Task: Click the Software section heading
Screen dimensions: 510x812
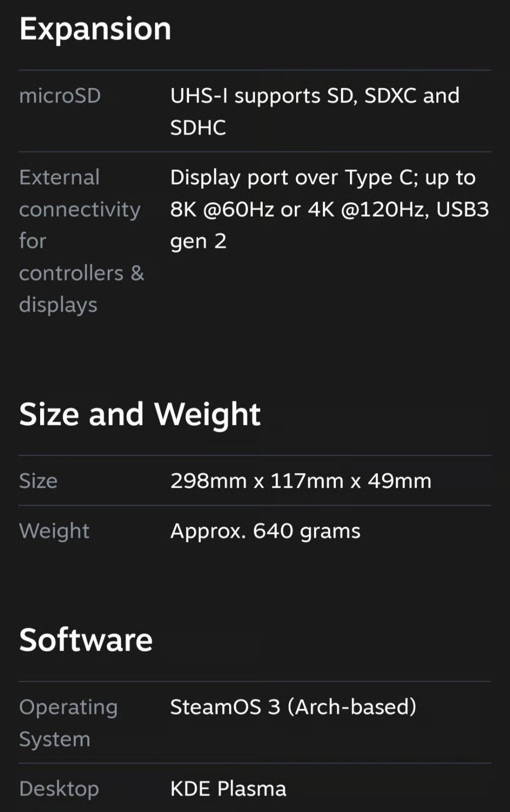Action: coord(86,639)
